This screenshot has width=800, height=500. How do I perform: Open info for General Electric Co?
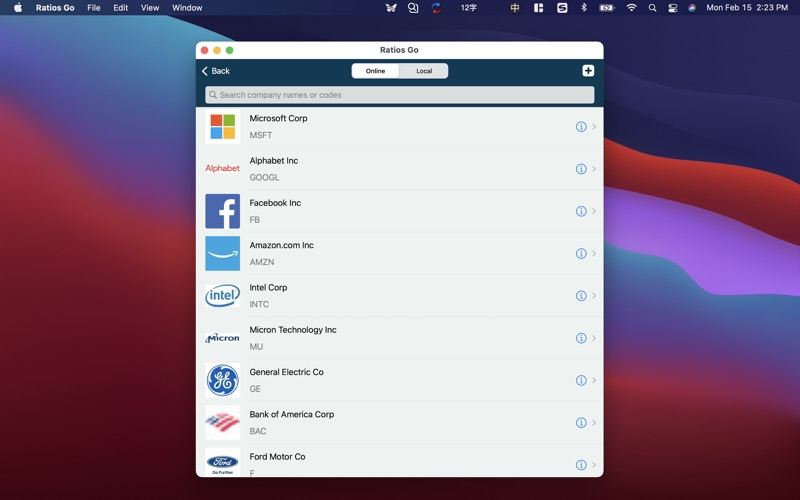(x=581, y=381)
